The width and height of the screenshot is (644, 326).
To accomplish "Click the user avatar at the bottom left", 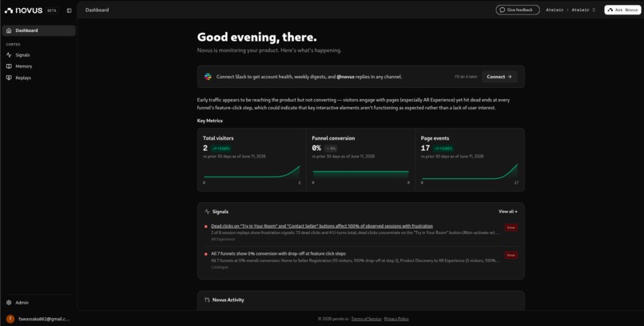I will tap(10, 319).
